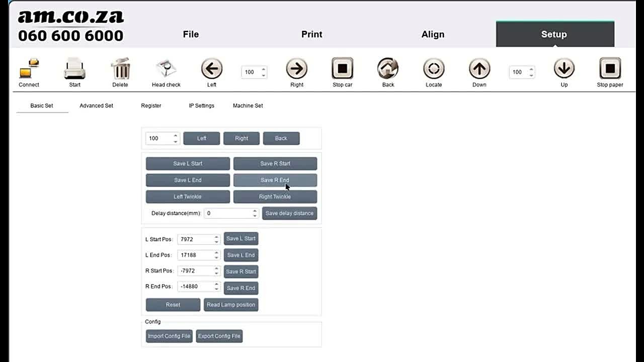Switch to Basic Set sub-tab
Screen dimensions: 644x362
pyautogui.click(x=42, y=106)
